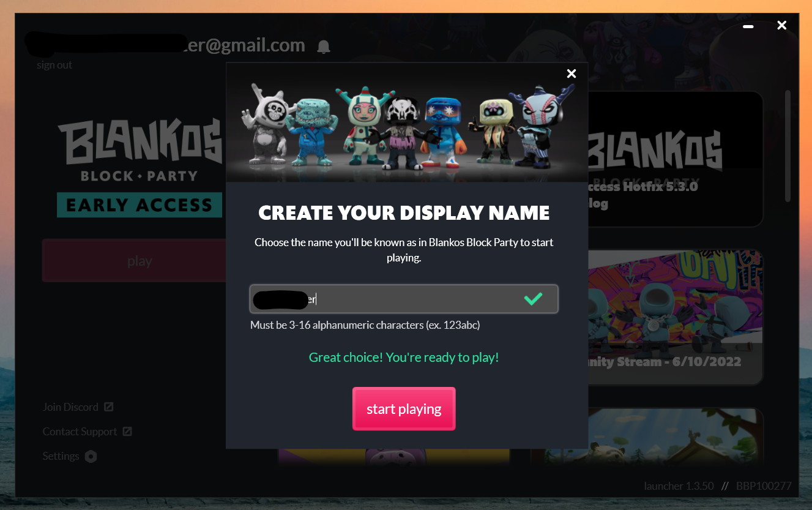Open the Settings text link
The width and height of the screenshot is (812, 510).
point(61,456)
